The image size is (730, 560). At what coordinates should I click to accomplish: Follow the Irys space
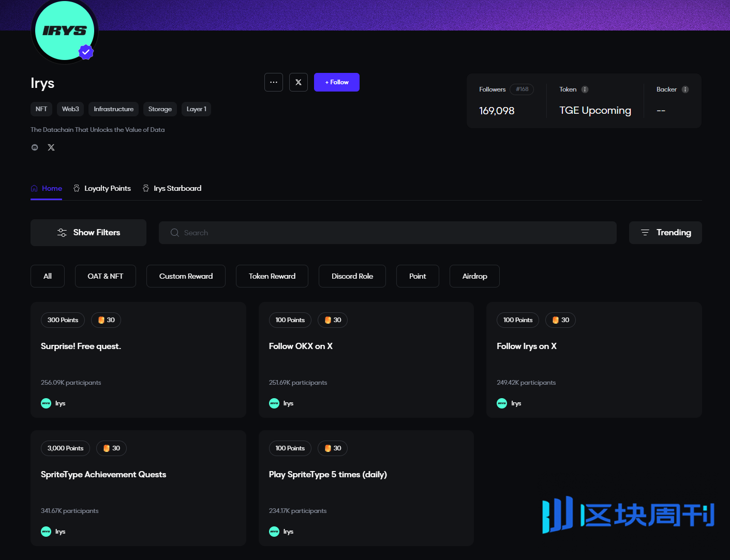[337, 82]
